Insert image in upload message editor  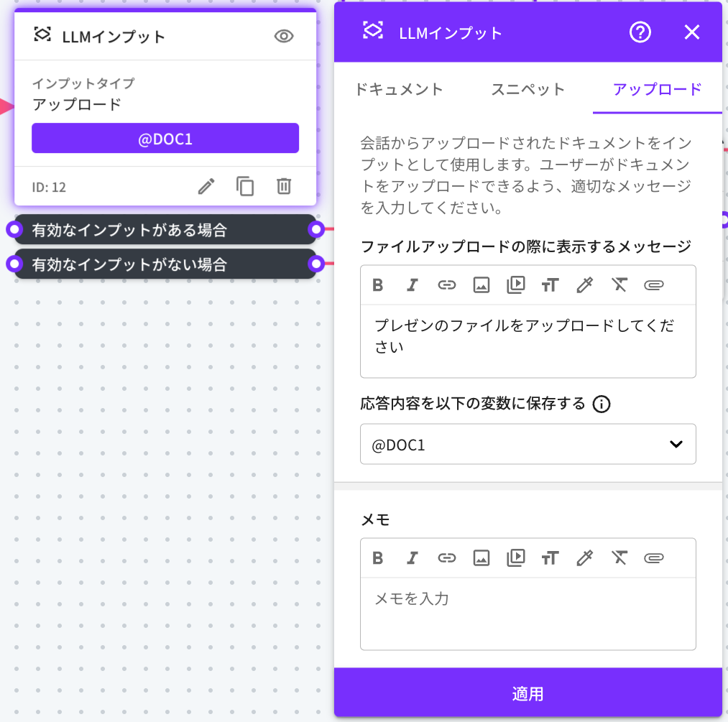(482, 285)
